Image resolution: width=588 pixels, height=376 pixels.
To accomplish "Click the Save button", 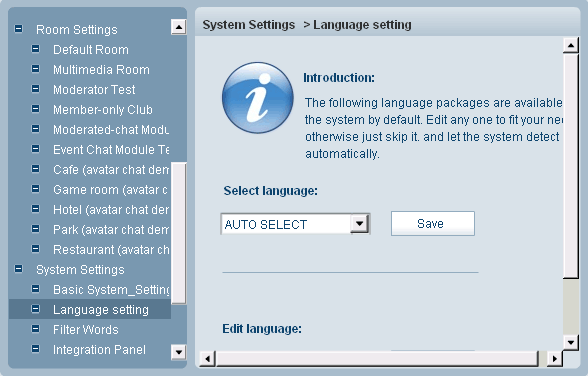I will coord(433,223).
